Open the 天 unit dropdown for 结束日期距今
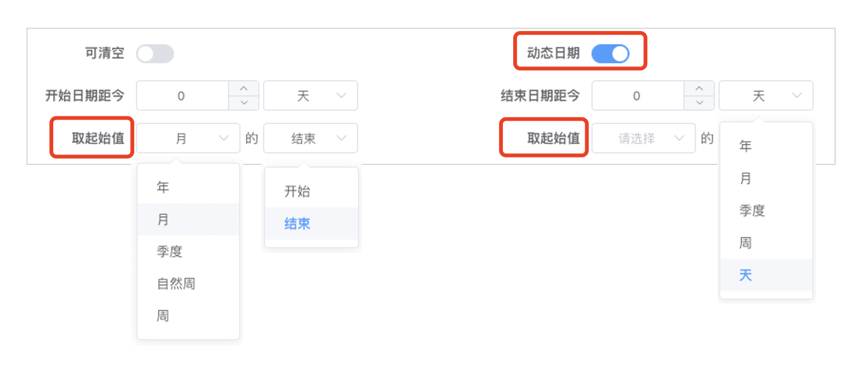Image resolution: width=868 pixels, height=373 pixels. coord(766,96)
